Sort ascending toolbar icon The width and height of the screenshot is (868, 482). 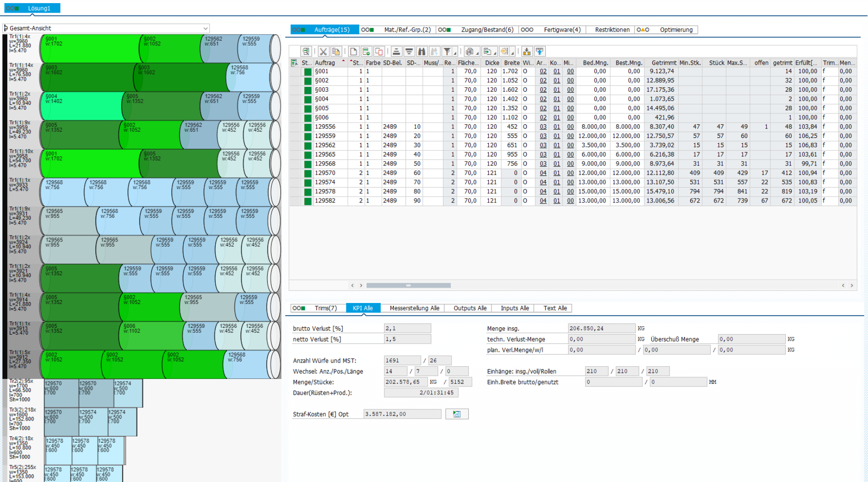[x=396, y=52]
